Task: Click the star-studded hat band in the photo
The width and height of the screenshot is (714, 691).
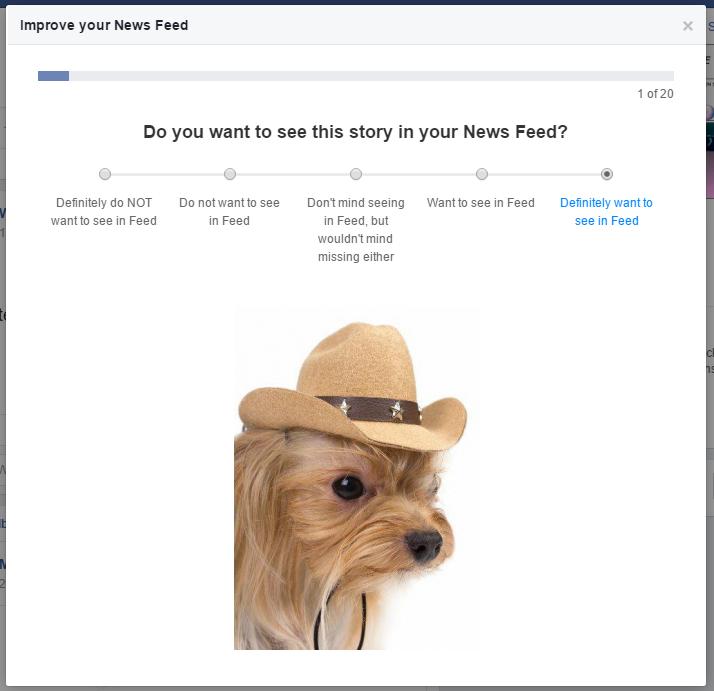Action: point(370,407)
